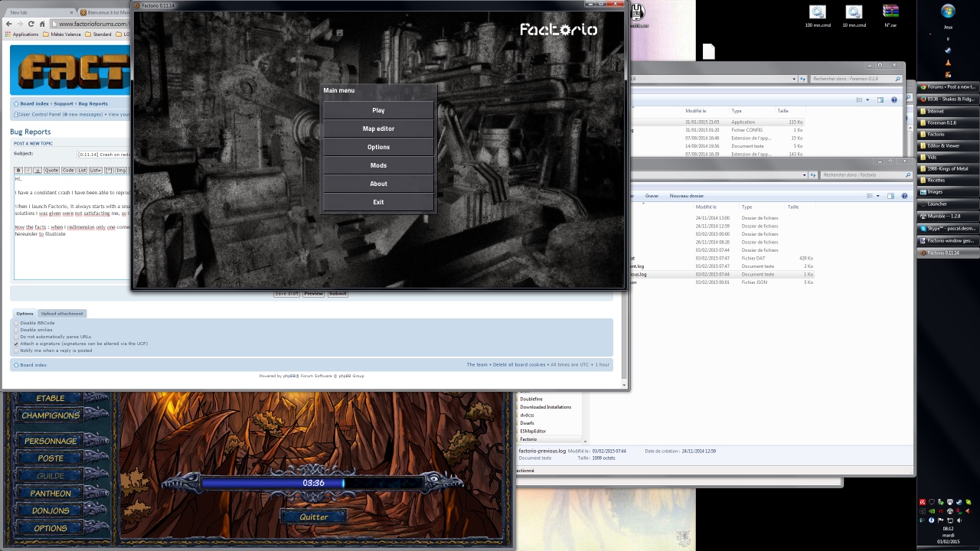Open the Standard bookmark folder

point(97,34)
